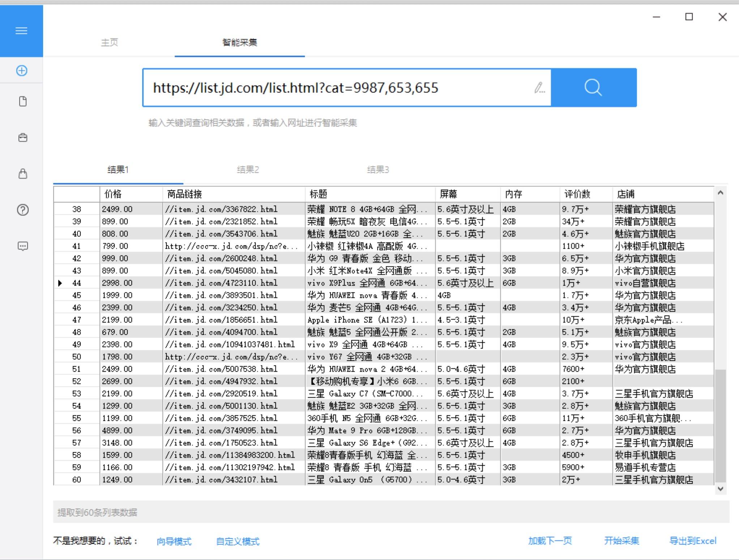Click the table scrollbar up arrow
This screenshot has width=739, height=560.
tap(720, 193)
